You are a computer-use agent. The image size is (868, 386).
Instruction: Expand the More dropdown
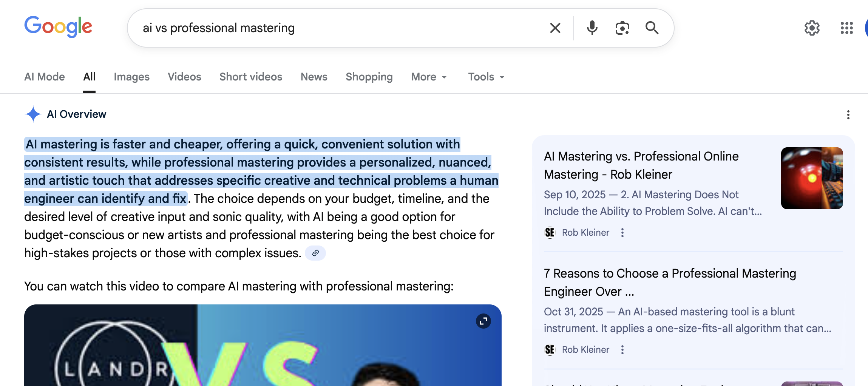click(x=429, y=77)
